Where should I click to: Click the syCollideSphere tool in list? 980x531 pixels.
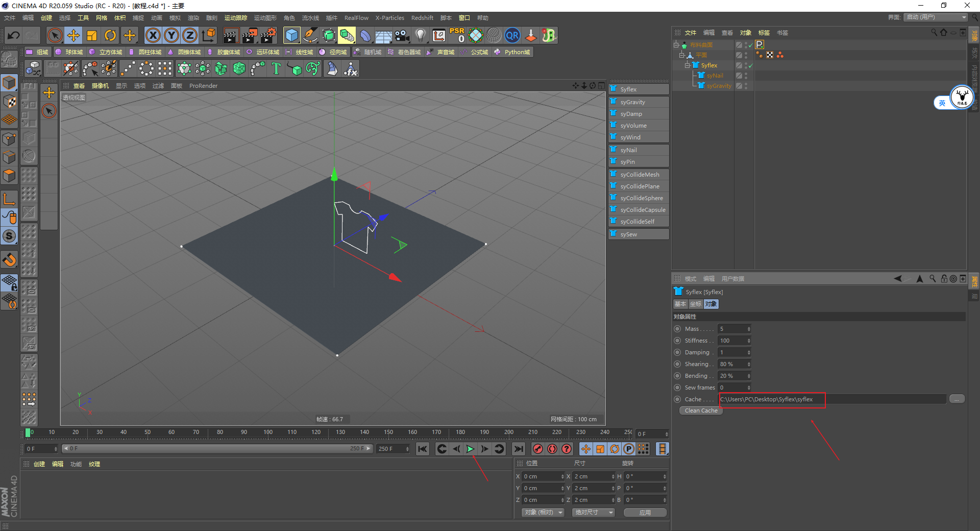point(641,198)
